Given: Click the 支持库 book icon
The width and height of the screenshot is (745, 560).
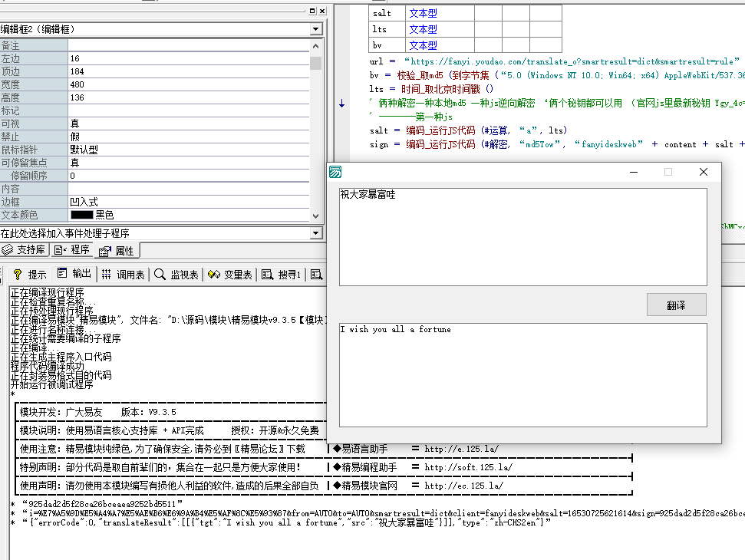Looking at the screenshot, I should pos(7,250).
